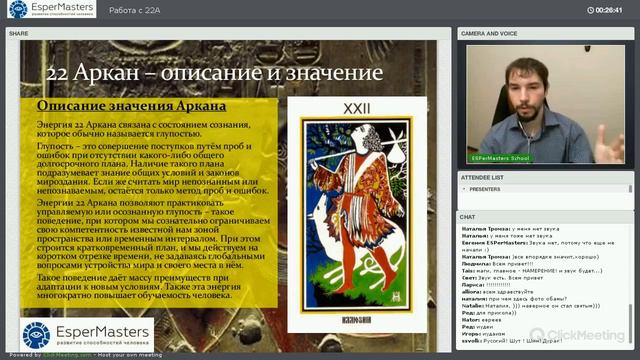Expand the PRESENTERS group arrow
640x360 pixels.
click(x=464, y=189)
